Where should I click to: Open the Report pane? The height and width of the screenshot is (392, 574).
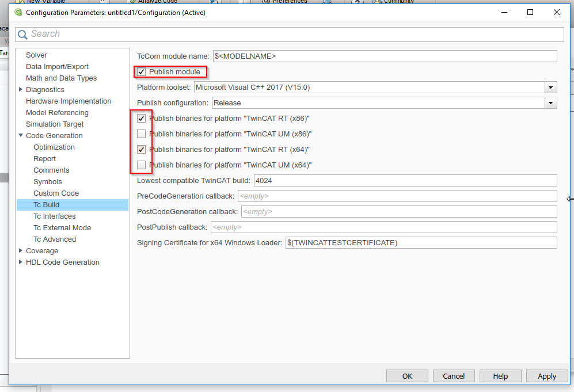point(45,159)
